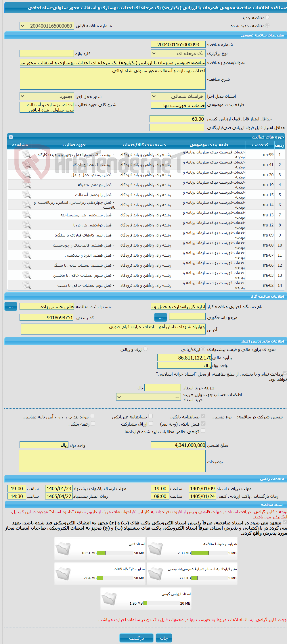
Task: Click the بازگشت button
Action: click(x=136, y=638)
